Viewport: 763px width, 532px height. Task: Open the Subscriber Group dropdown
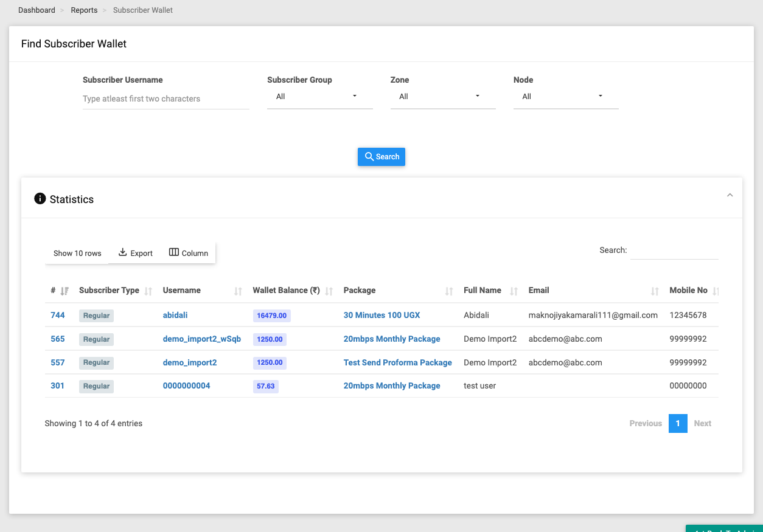tap(319, 97)
